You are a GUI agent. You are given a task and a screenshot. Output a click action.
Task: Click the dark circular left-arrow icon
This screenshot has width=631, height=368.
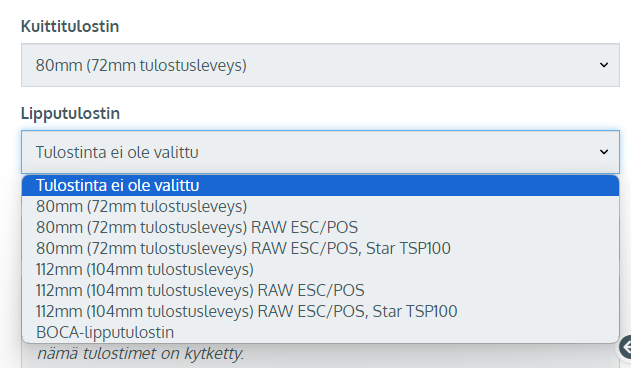coord(626,347)
